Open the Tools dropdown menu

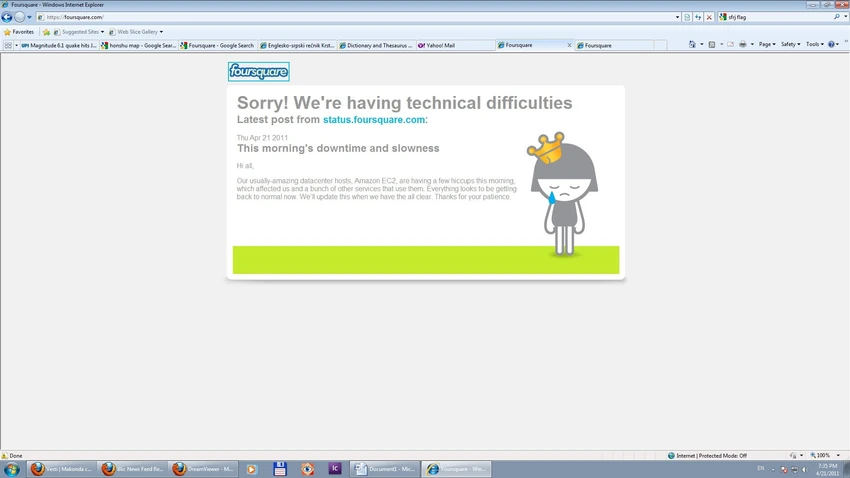(815, 44)
